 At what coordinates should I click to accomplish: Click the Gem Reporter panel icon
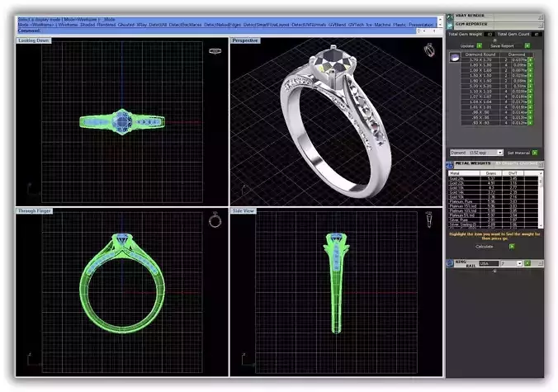coord(450,26)
